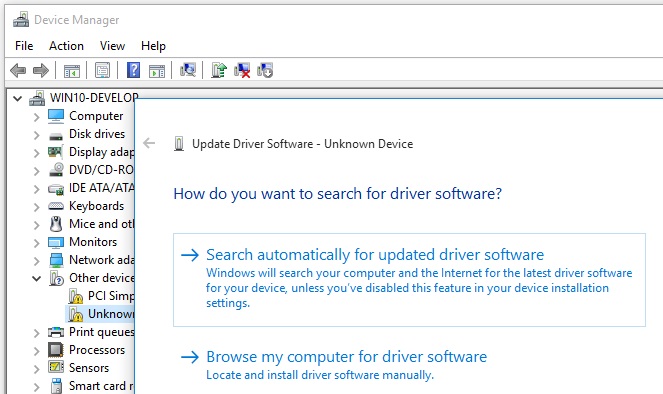Open the View menu
Screen dimensions: 663x394
point(112,46)
